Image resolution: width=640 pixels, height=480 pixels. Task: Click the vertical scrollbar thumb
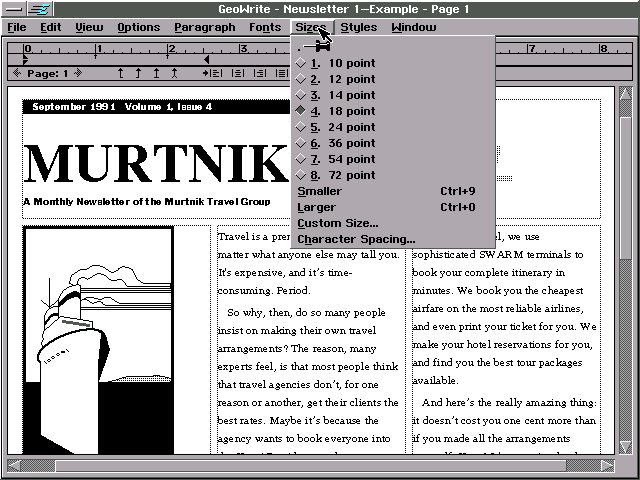click(x=626, y=188)
